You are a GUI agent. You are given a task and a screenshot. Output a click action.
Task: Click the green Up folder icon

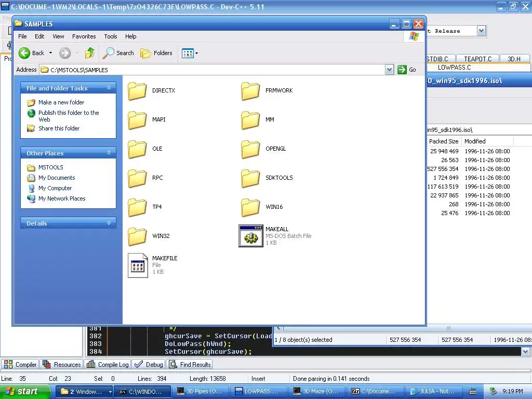click(90, 53)
